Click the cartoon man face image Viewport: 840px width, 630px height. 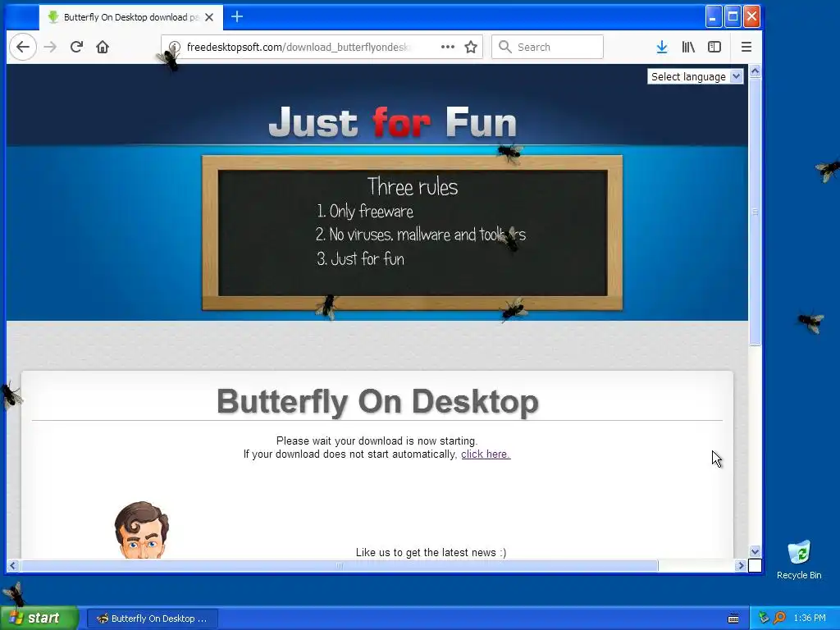141,530
